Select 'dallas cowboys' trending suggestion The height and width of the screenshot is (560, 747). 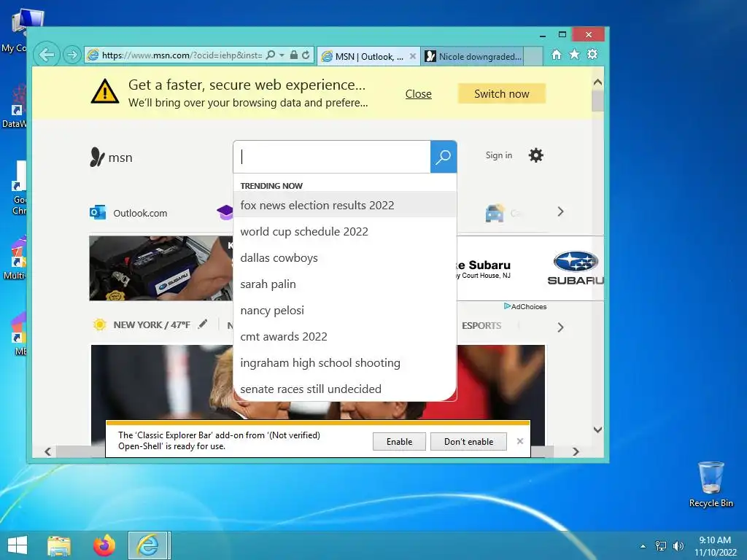coord(345,257)
